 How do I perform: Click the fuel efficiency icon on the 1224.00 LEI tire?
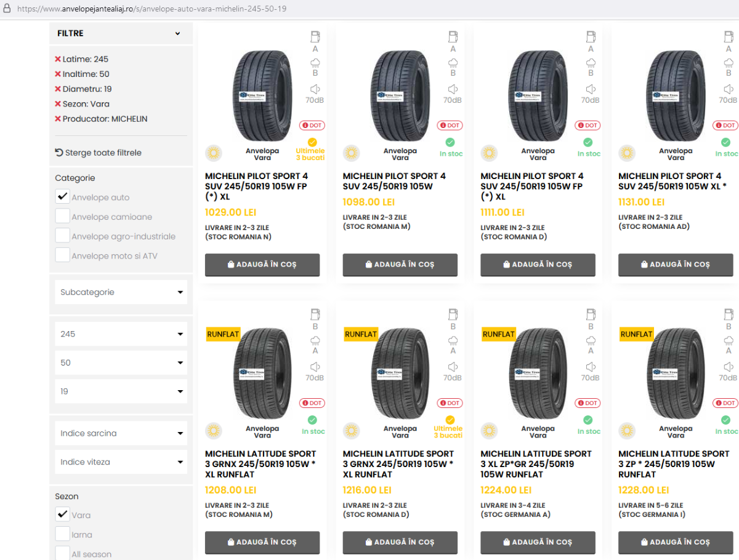click(x=591, y=314)
